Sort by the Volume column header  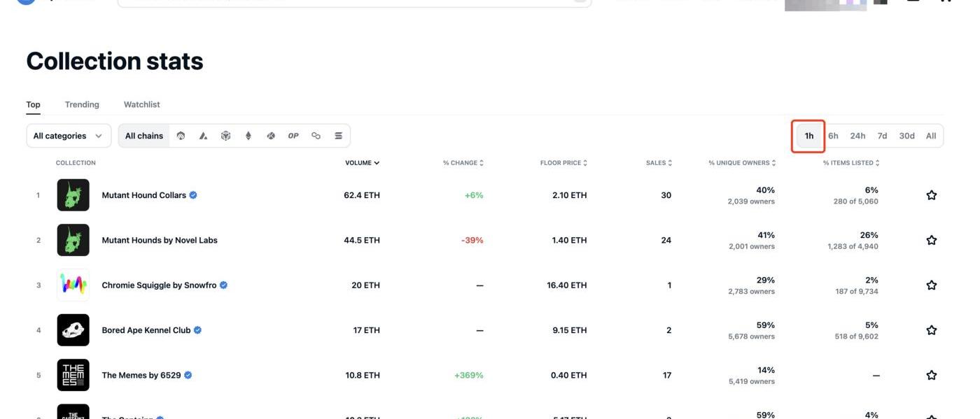[x=362, y=163]
